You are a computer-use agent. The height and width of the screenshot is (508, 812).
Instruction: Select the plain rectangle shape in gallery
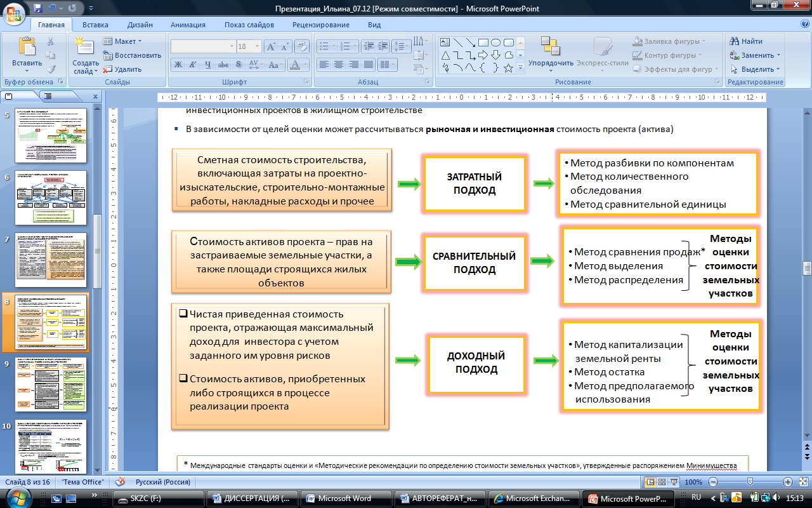click(483, 43)
